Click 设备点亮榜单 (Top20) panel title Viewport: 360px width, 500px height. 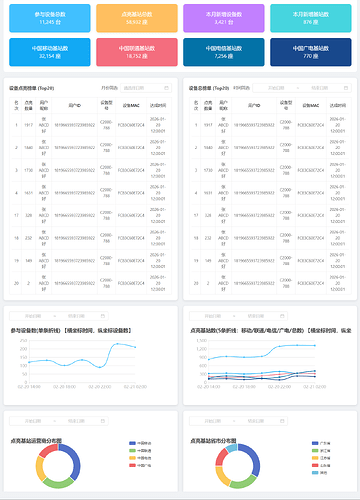32,88
